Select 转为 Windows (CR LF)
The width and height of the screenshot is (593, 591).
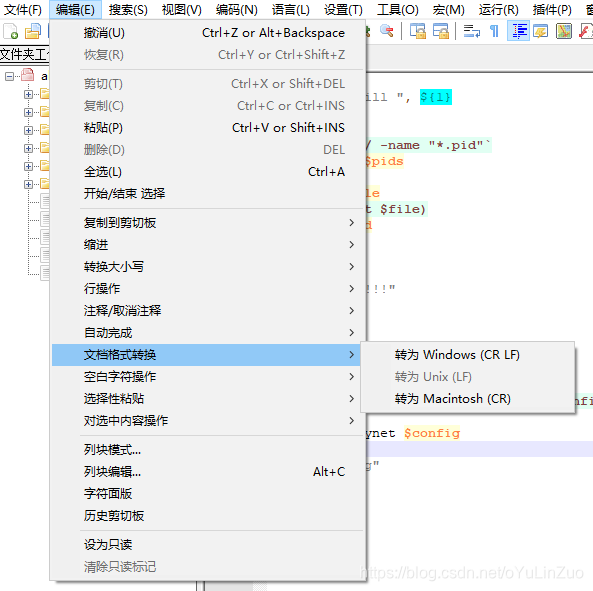click(467, 355)
